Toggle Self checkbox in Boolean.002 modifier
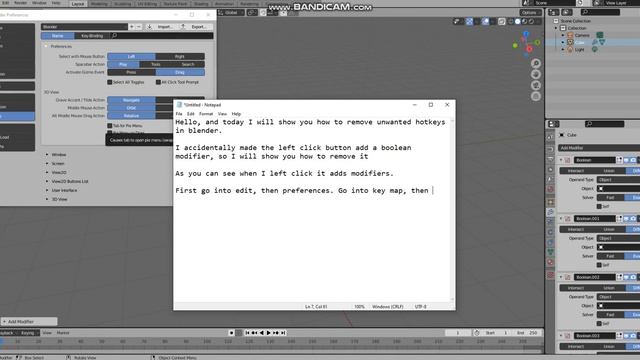Screen dimensions: 640x360 [599, 324]
